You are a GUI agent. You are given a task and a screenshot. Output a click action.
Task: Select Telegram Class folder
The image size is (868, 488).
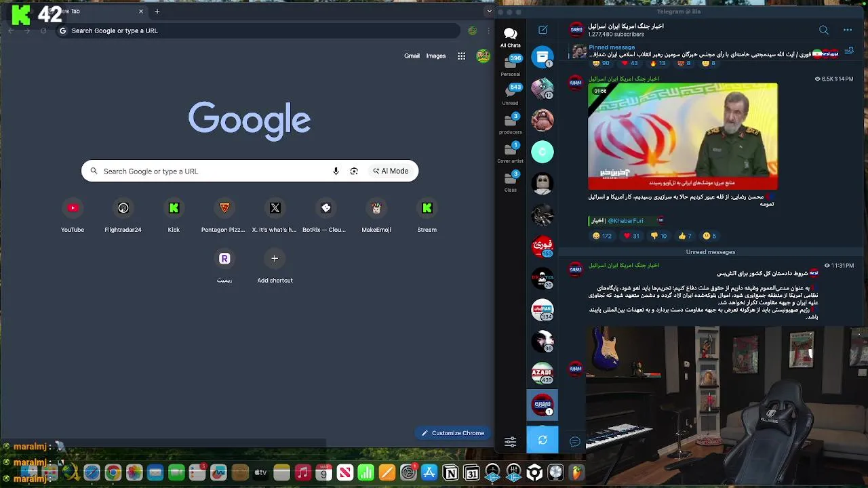[511, 181]
